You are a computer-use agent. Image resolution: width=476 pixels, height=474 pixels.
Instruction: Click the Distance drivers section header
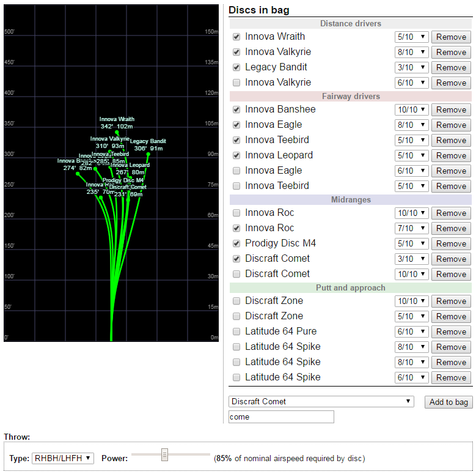click(x=351, y=23)
